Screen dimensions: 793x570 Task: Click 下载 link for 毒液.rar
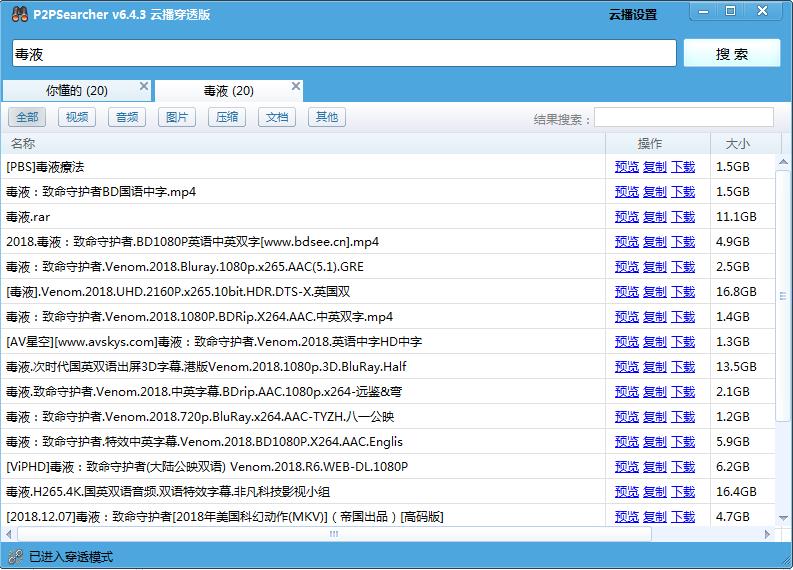[683, 217]
